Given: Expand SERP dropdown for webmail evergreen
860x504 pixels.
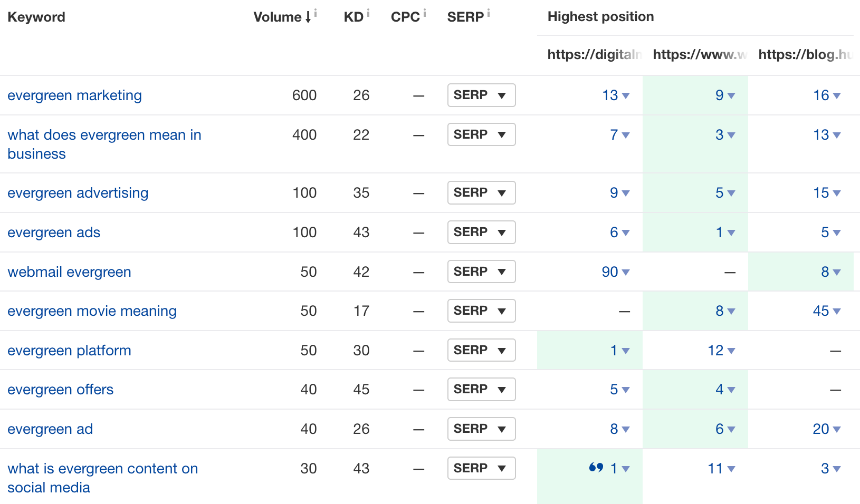Looking at the screenshot, I should click(x=481, y=272).
